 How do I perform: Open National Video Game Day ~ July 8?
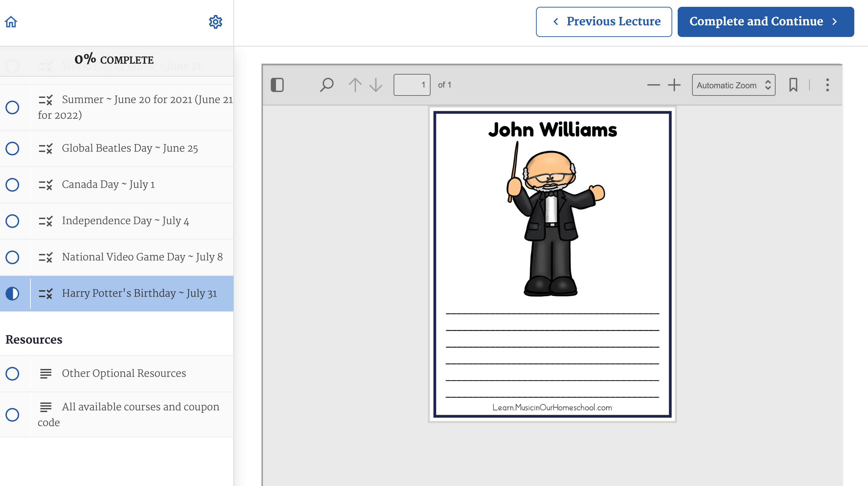[x=117, y=257]
